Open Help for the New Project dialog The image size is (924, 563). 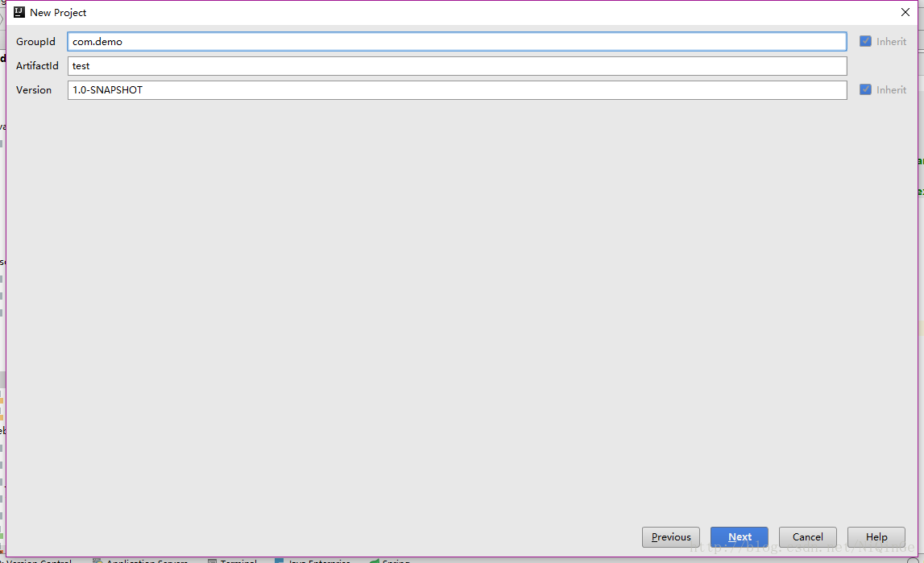click(x=876, y=537)
